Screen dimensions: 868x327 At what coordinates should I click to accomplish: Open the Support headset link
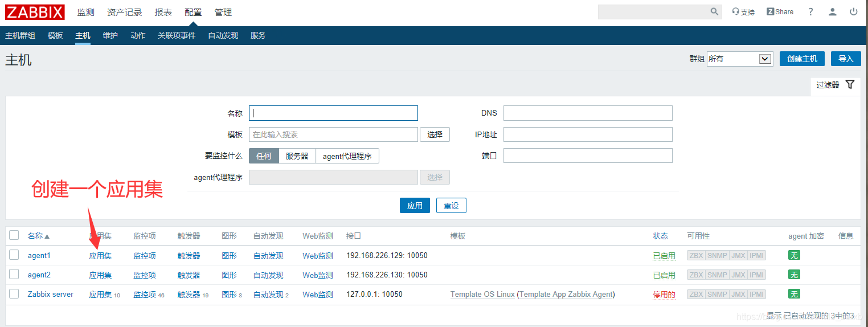pos(743,12)
